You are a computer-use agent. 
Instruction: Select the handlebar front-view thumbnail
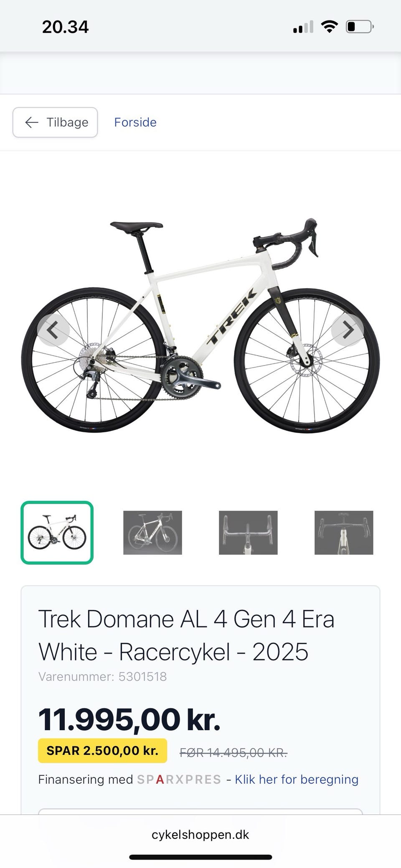(248, 533)
